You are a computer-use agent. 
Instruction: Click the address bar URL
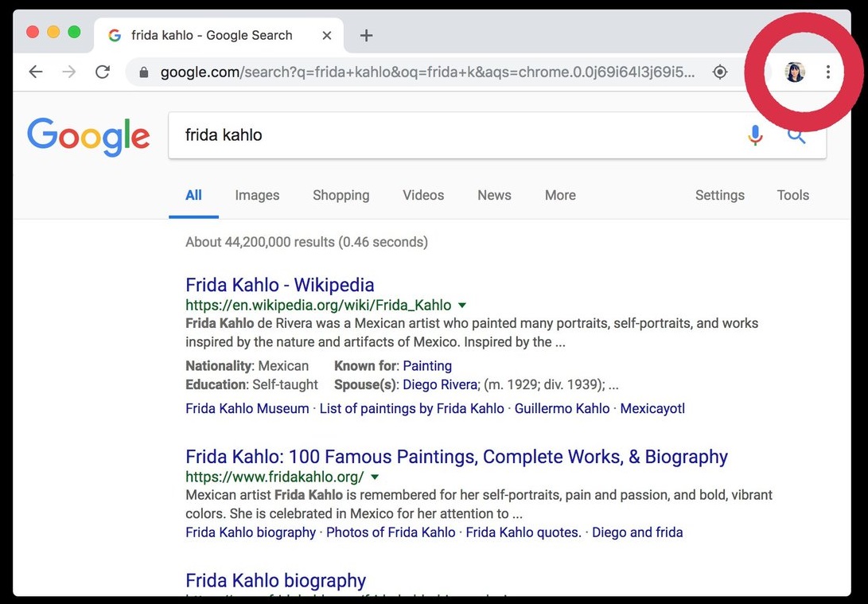(426, 72)
